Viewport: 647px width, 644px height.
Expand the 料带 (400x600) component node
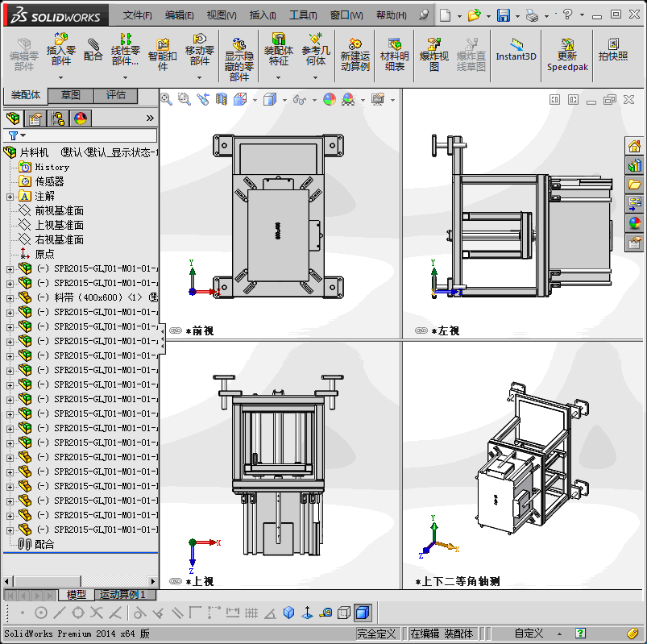coord(10,298)
